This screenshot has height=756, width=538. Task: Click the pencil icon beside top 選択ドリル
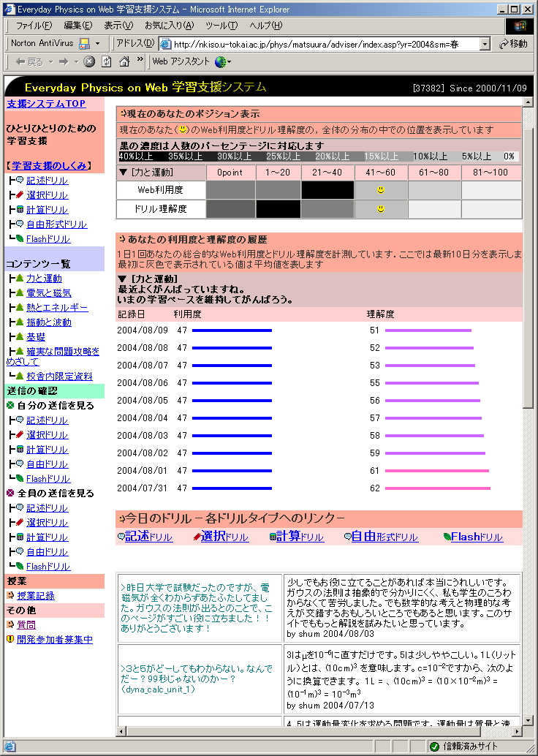(20, 194)
